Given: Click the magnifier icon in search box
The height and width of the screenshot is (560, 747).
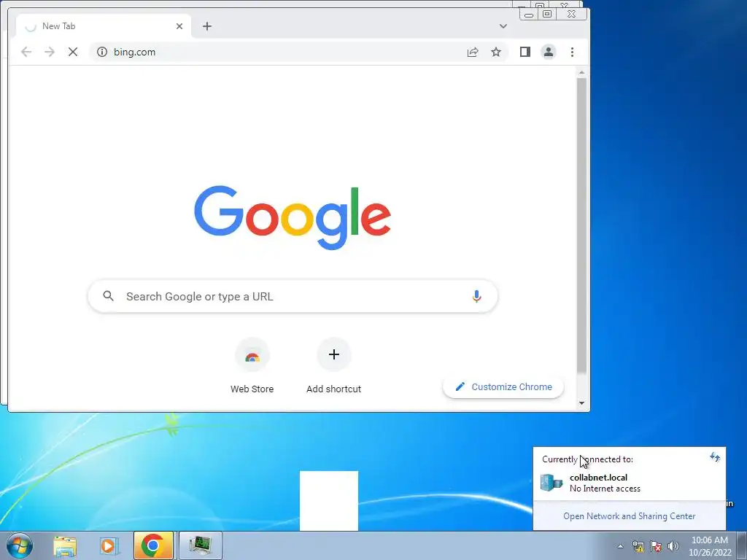Looking at the screenshot, I should (x=108, y=296).
